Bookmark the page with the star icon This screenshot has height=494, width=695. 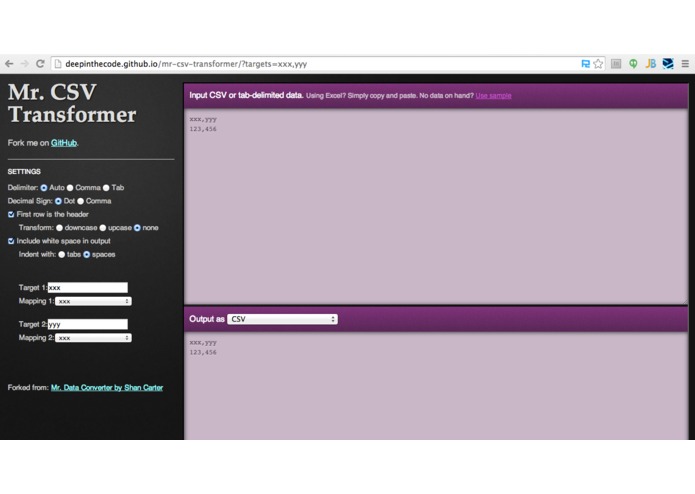[598, 64]
